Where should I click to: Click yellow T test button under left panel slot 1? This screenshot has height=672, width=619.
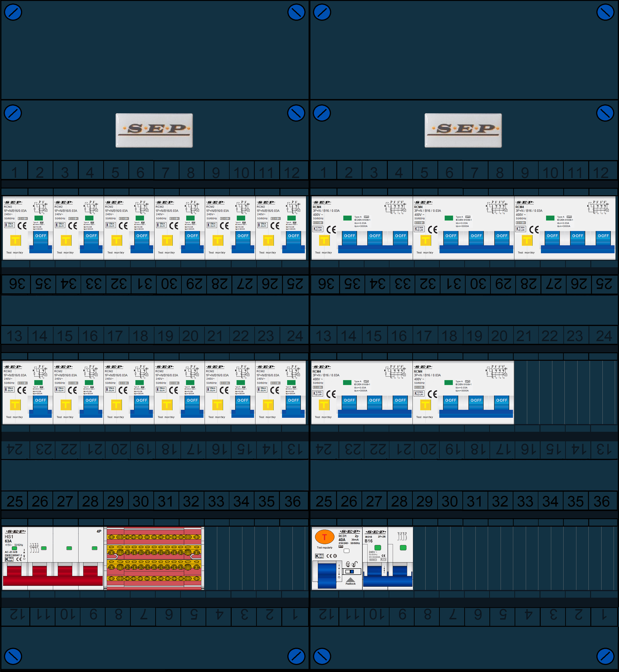tap(15, 240)
